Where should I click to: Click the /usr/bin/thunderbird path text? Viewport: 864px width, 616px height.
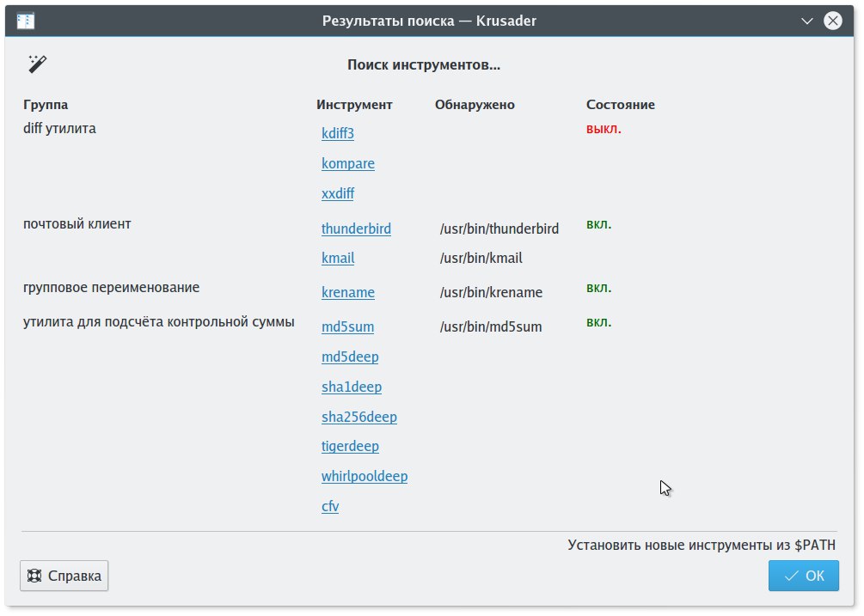499,229
